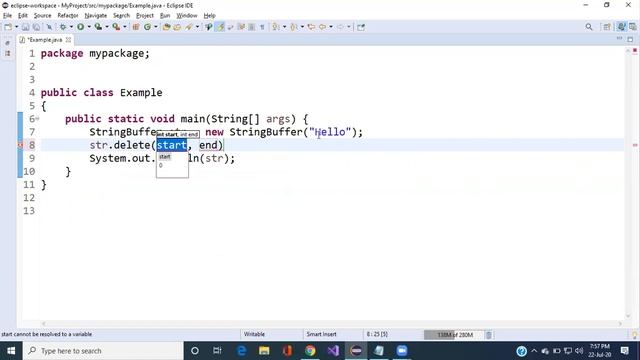This screenshot has height=360, width=640.
Task: Click the 'Writable' status bar entry
Action: 254,334
